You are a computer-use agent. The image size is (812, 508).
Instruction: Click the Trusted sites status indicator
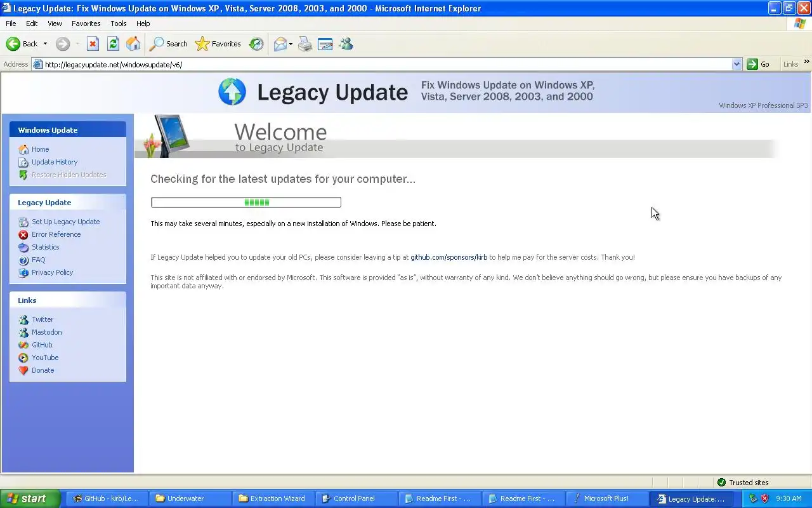(742, 483)
